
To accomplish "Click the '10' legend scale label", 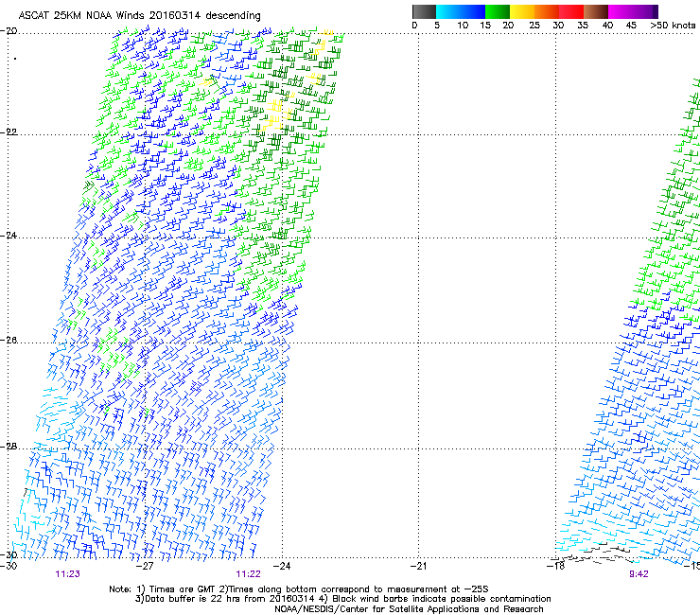I will coord(463,26).
